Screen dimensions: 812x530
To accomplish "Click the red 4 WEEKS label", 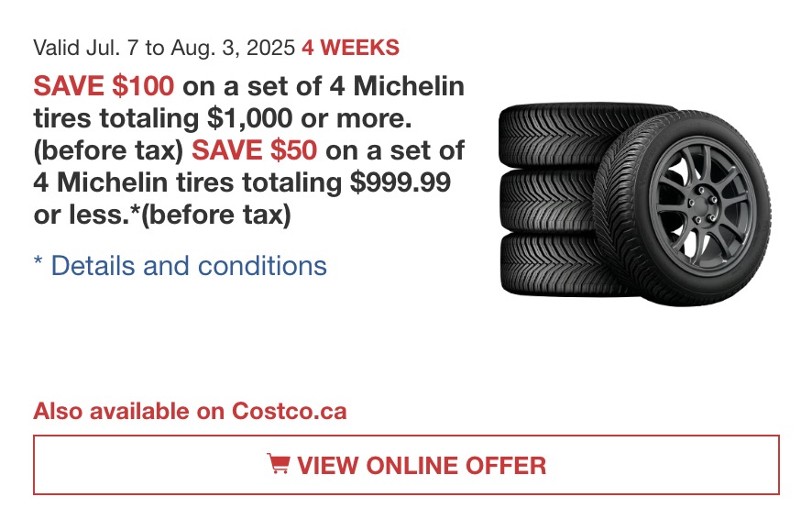I will coord(351,48).
